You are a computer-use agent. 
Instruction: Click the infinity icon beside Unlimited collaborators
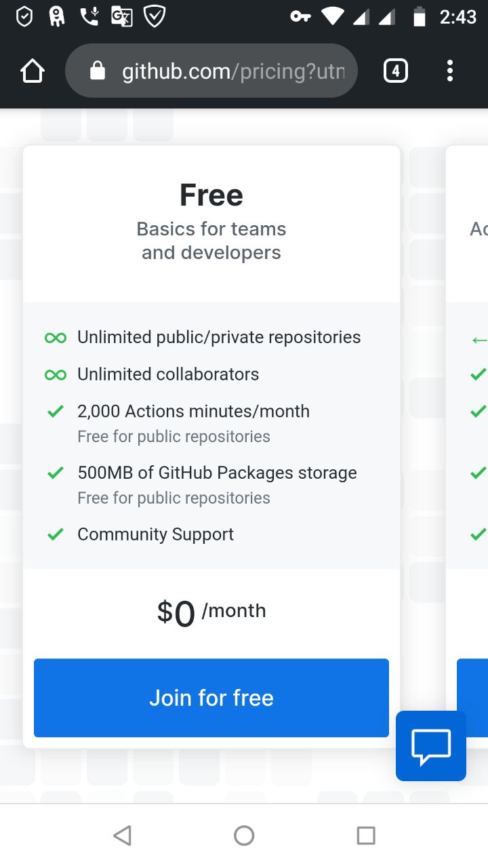pos(56,374)
